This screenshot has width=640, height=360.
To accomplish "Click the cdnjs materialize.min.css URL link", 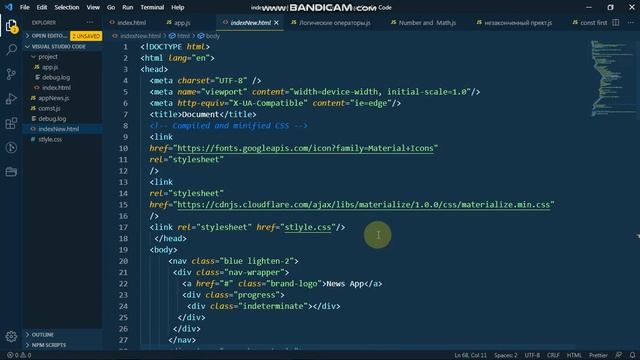I will click(x=364, y=204).
